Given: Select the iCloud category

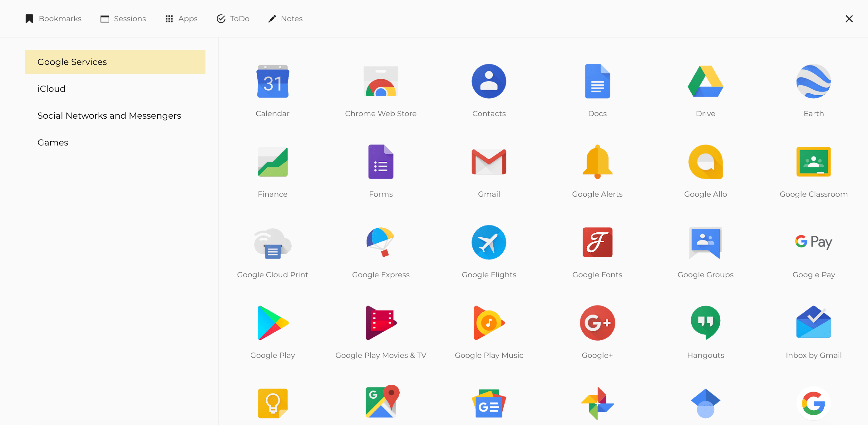Looking at the screenshot, I should (52, 89).
